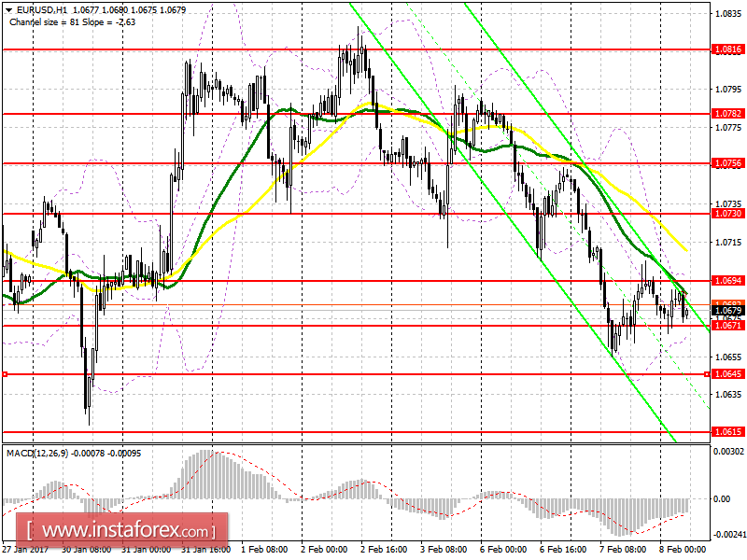This screenshot has width=747, height=560.
Task: Click the 1.0694 price level label
Action: point(728,281)
